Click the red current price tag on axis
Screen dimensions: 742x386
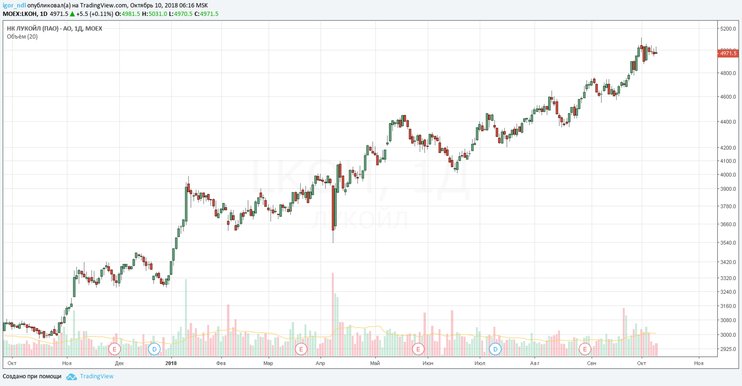tap(729, 53)
